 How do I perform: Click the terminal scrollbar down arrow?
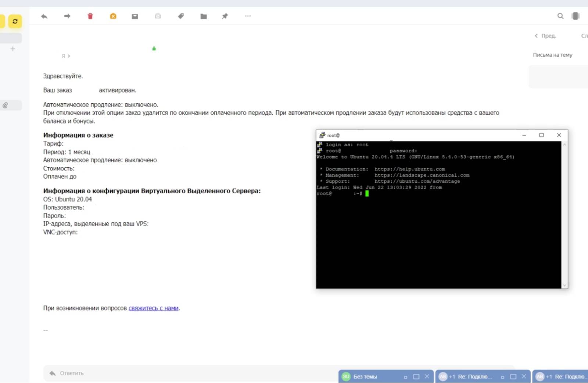pos(564,285)
